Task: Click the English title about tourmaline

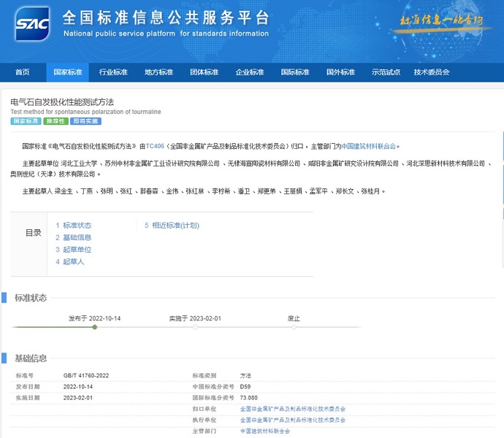Action: coord(85,112)
